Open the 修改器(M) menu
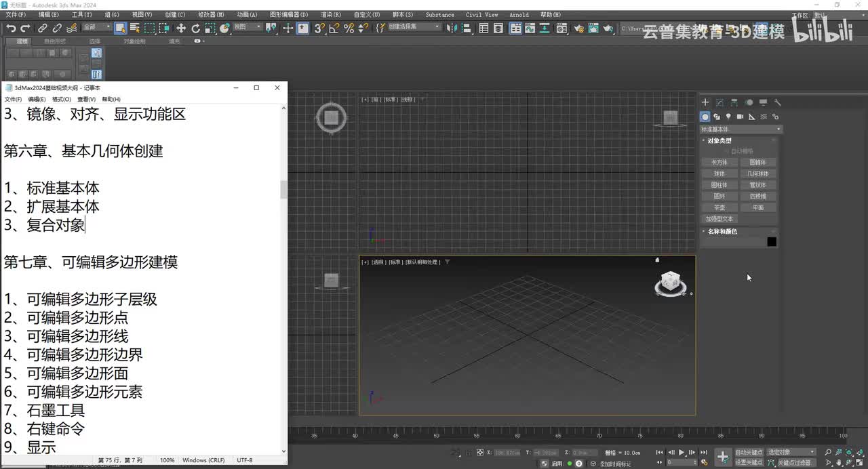 click(211, 14)
